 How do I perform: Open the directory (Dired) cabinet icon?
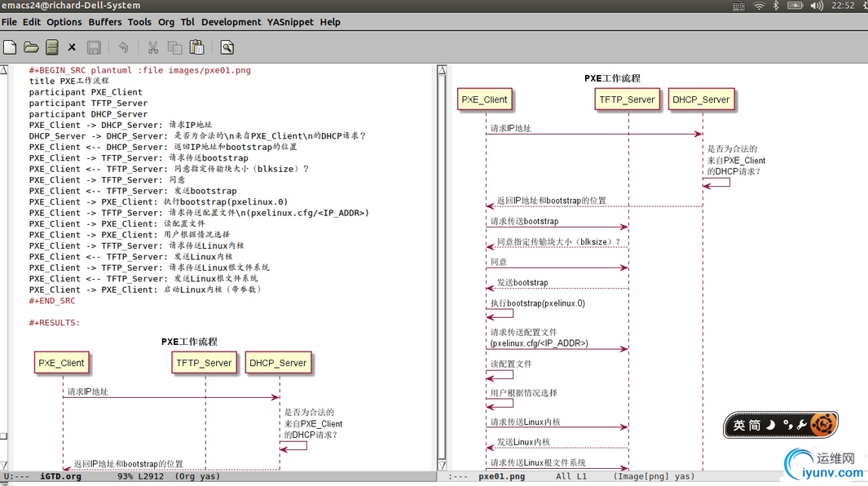[51, 47]
